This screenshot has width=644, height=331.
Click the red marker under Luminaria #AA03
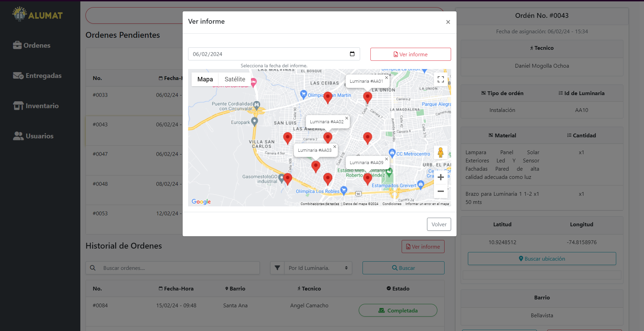[316, 167]
